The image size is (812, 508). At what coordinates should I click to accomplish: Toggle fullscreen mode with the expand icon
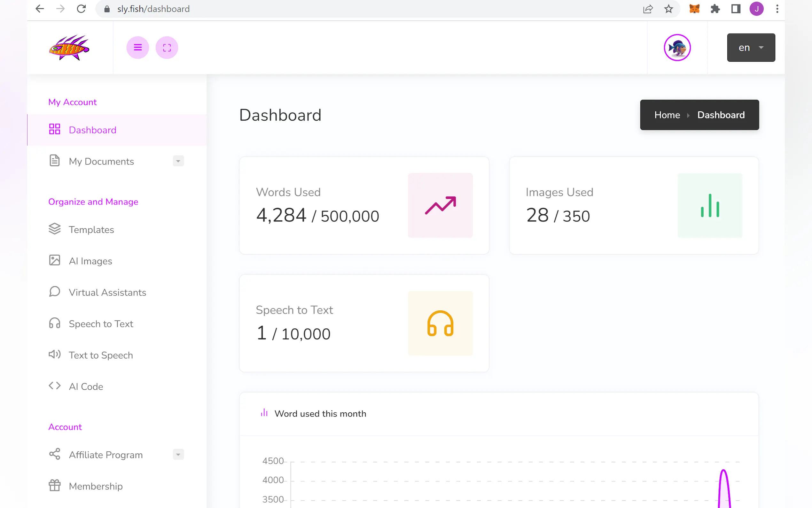click(167, 47)
